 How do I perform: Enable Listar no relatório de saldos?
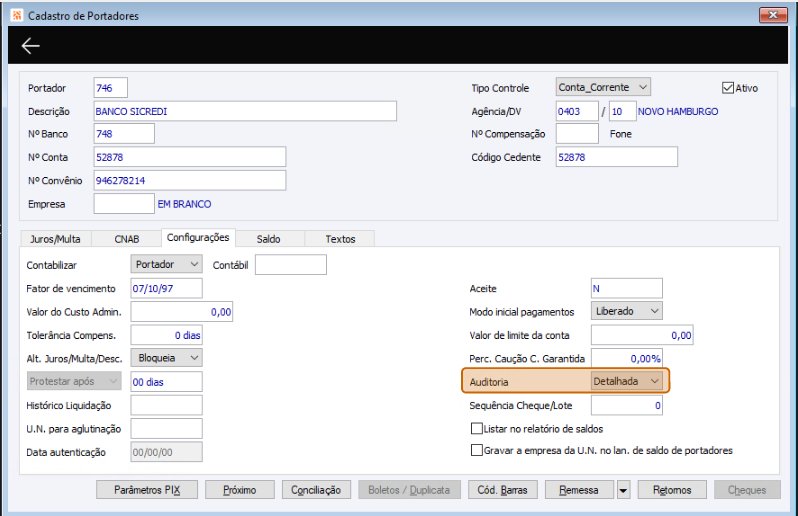477,428
